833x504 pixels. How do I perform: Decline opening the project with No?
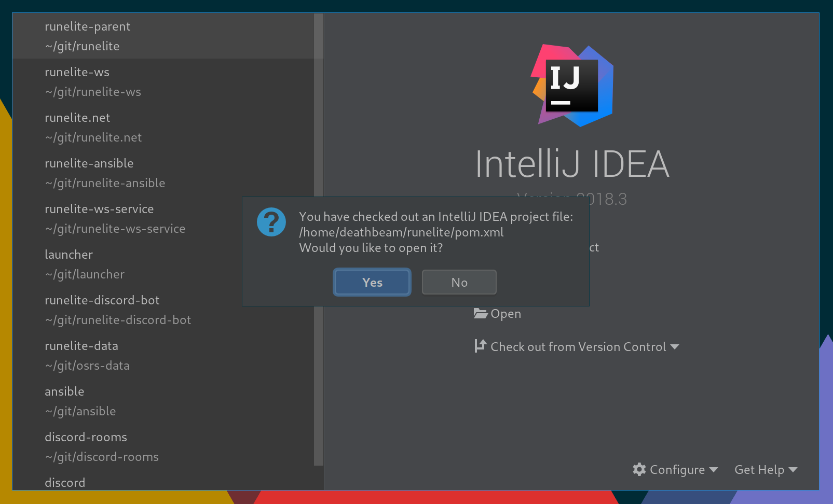coord(459,282)
